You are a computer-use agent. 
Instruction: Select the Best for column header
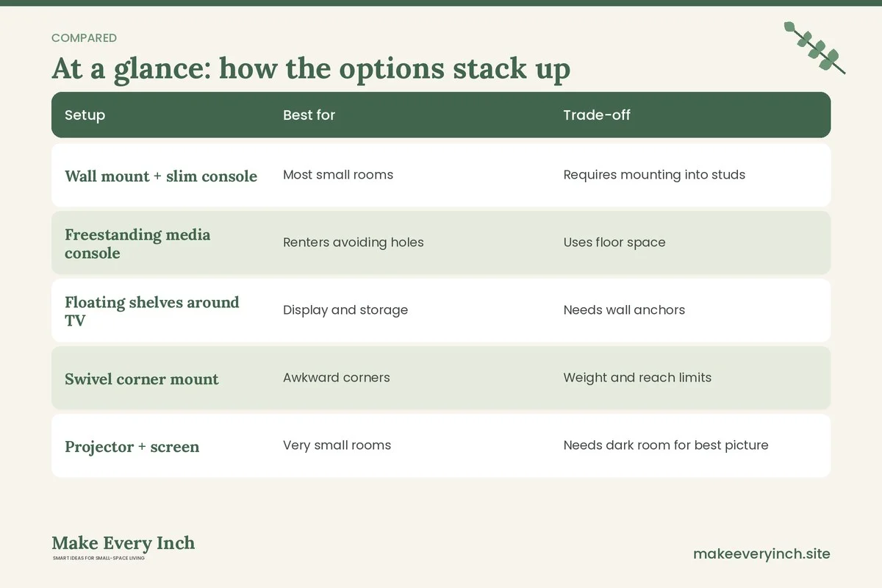(309, 115)
